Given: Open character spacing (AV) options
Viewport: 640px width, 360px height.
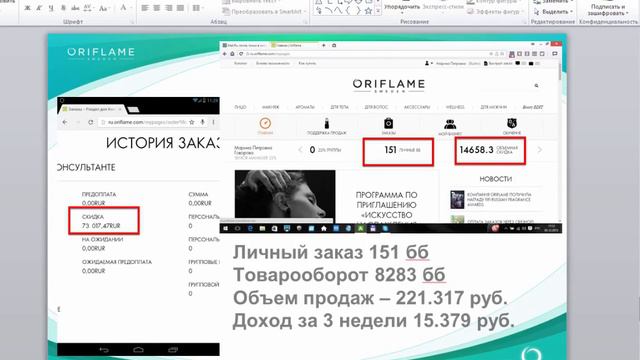Looking at the screenshot, I should pyautogui.click(x=88, y=8).
